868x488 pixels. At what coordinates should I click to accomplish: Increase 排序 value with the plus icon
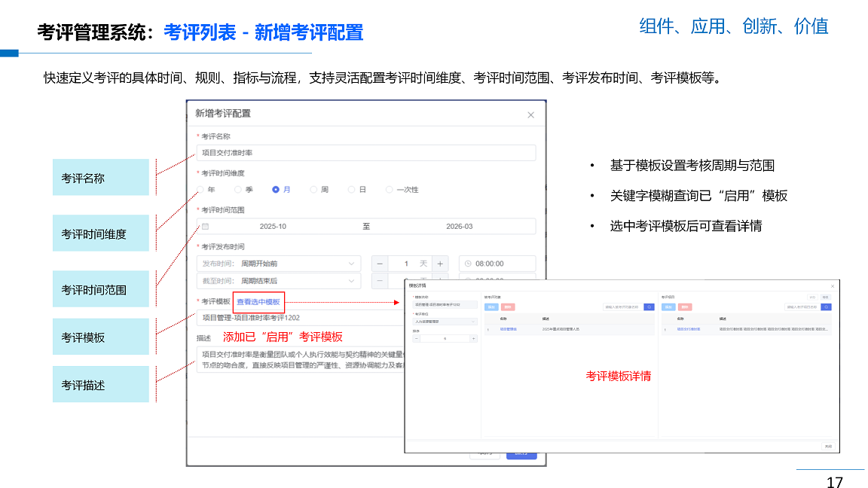[x=473, y=338]
